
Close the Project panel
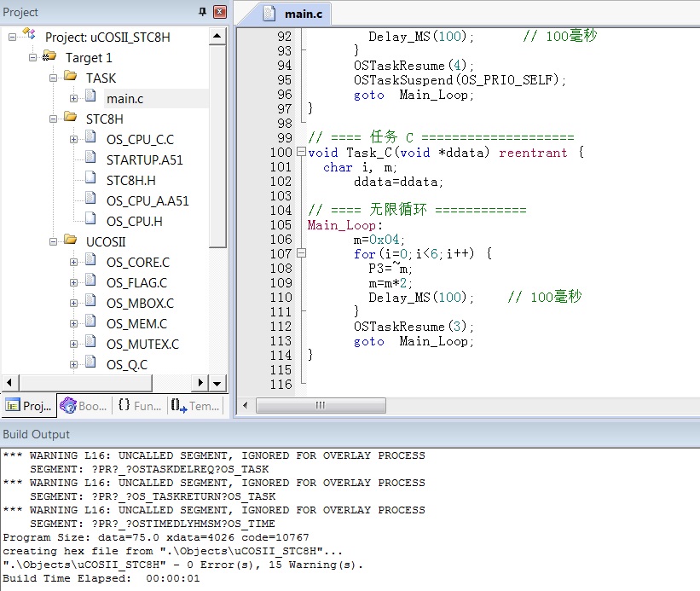pos(220,12)
